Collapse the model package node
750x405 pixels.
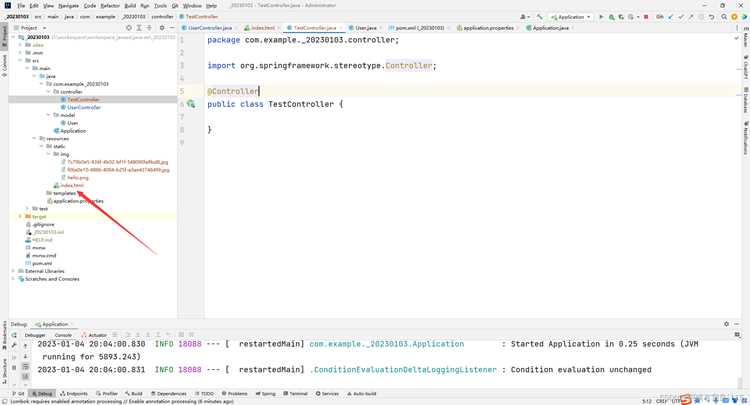(48, 115)
